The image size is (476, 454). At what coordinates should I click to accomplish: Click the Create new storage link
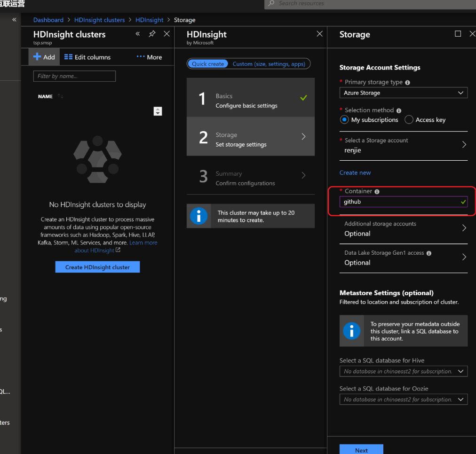[355, 172]
